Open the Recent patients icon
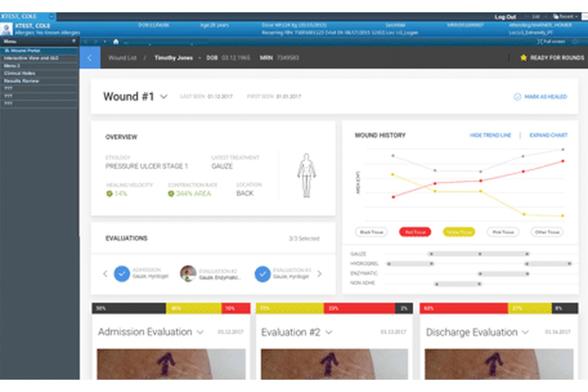 [556, 17]
